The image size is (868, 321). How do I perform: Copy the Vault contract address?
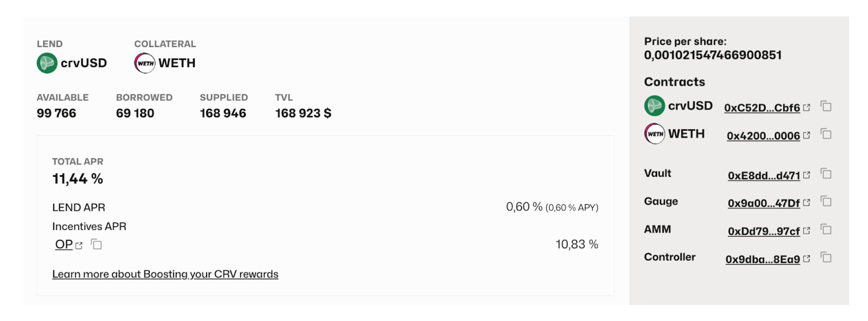pyautogui.click(x=826, y=174)
